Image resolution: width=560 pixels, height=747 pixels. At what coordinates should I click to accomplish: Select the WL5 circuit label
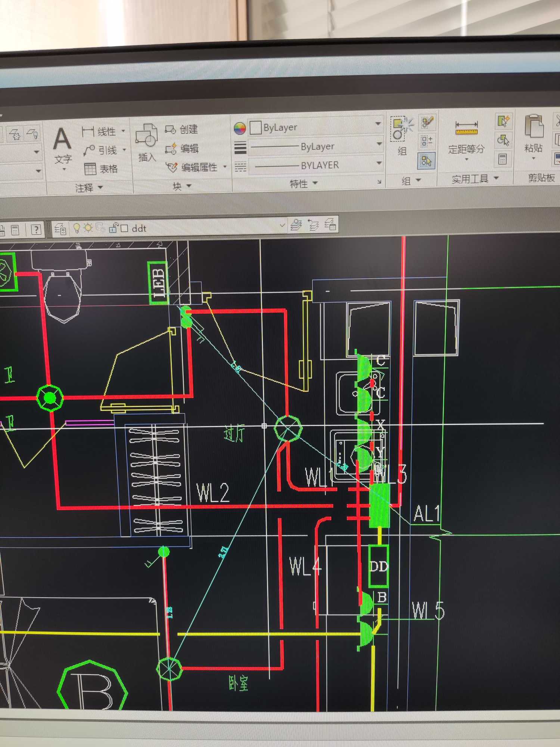(428, 611)
